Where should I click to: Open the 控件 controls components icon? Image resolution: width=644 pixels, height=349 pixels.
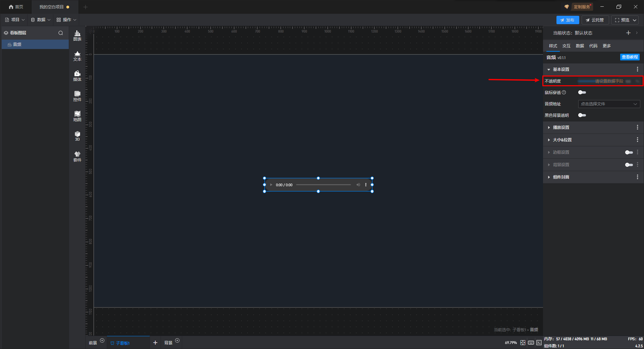click(x=77, y=96)
